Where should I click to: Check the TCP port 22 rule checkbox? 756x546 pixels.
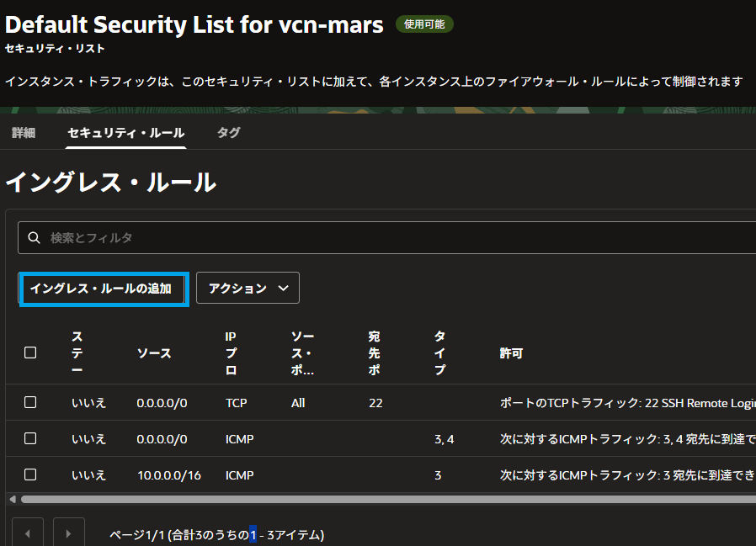point(30,402)
